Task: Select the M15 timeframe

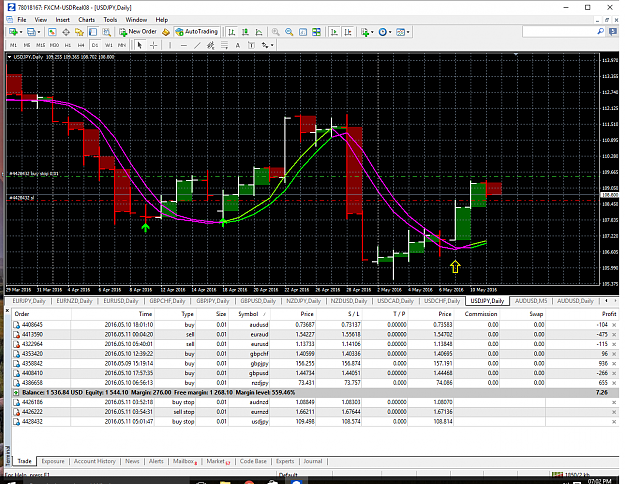Action: point(40,45)
